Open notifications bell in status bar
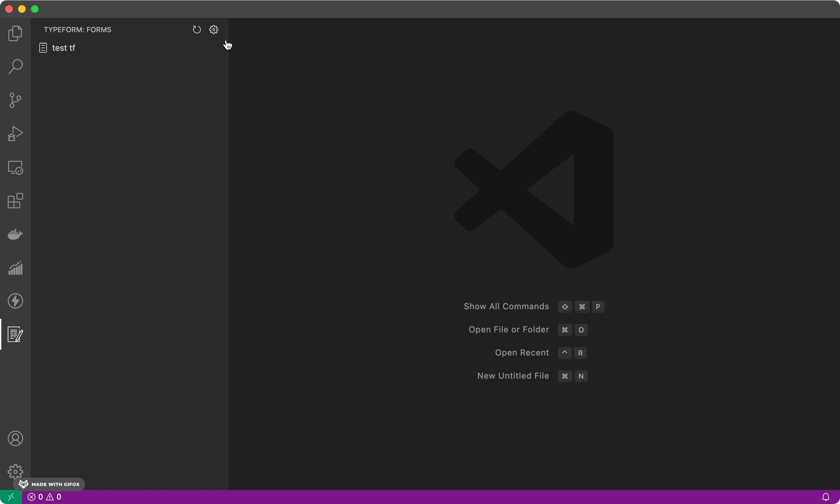840x504 pixels. click(x=826, y=497)
